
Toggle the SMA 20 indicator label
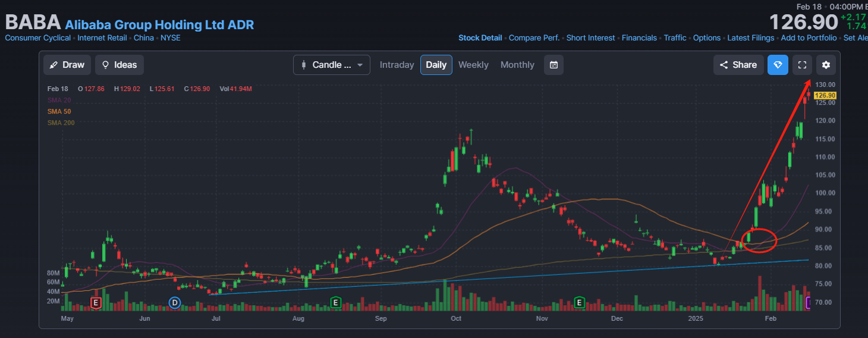pos(59,100)
